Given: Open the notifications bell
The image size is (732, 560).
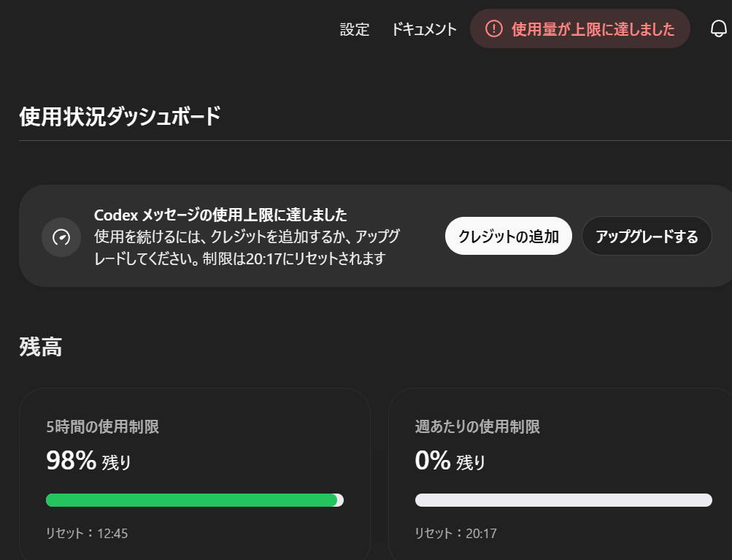Looking at the screenshot, I should click(x=718, y=29).
